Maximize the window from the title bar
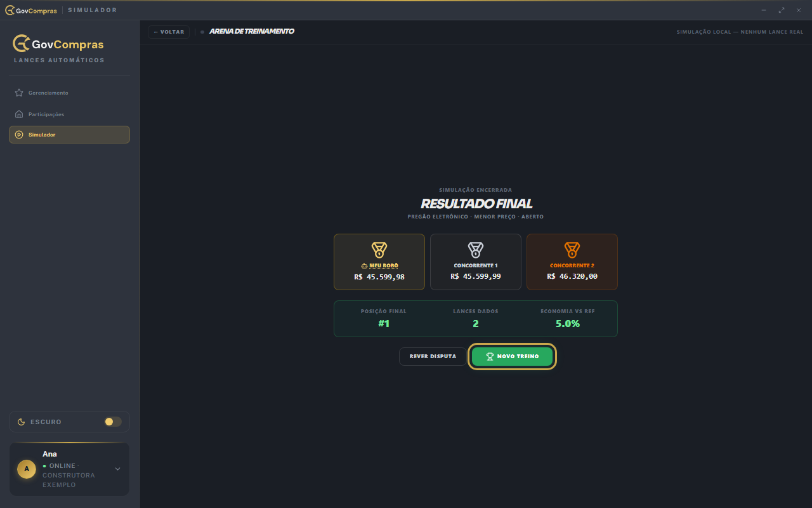The image size is (812, 508). pyautogui.click(x=782, y=10)
